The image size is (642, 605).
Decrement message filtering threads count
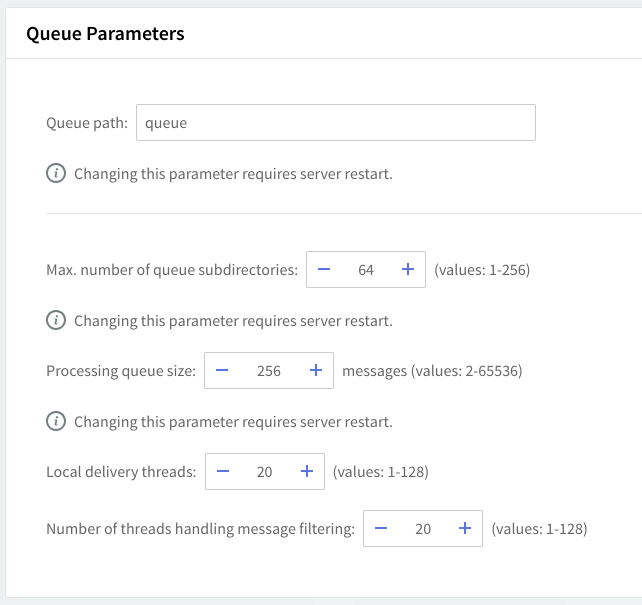click(x=381, y=529)
